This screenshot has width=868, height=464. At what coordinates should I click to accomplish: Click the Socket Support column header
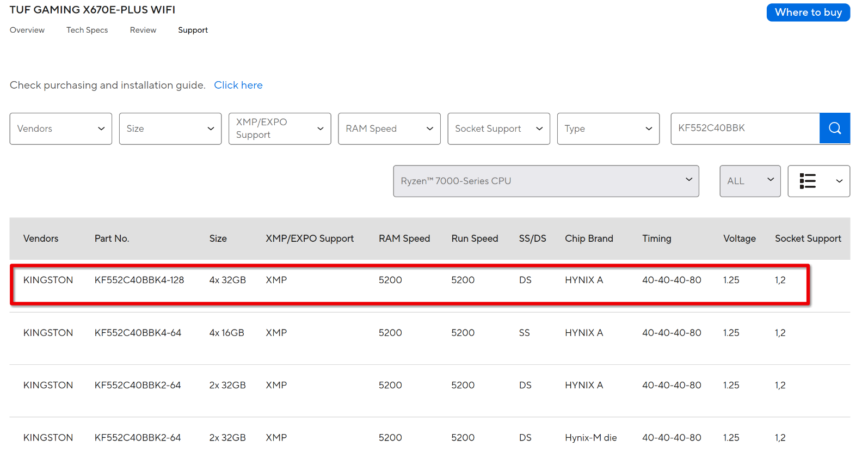[x=808, y=239]
